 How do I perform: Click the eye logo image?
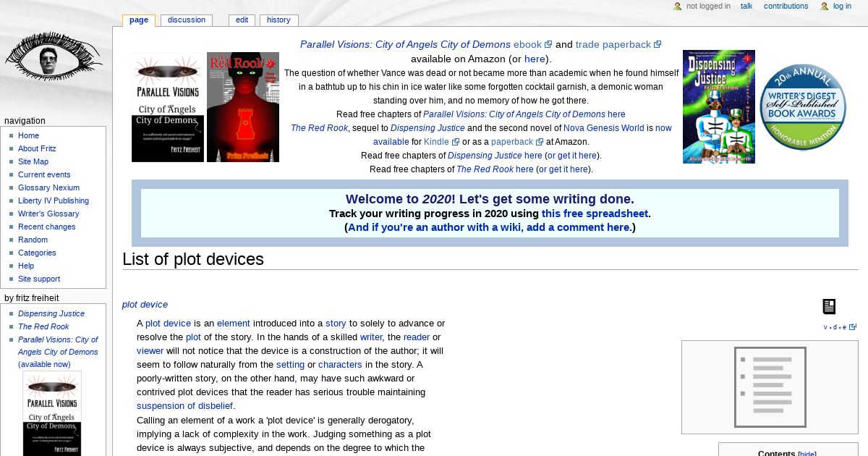[x=54, y=56]
